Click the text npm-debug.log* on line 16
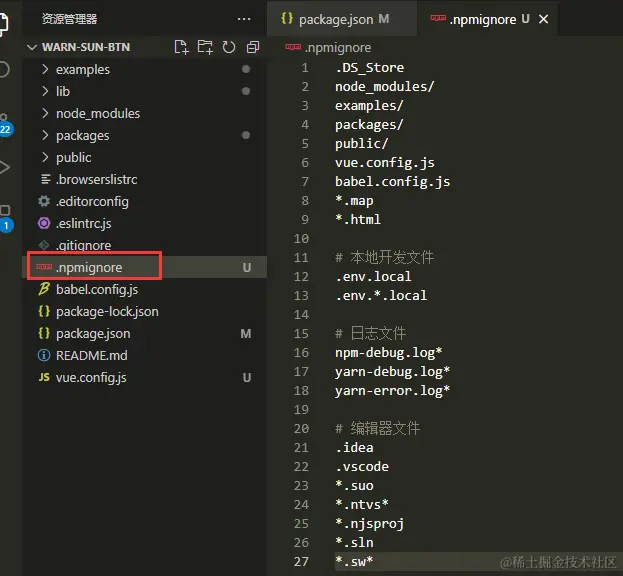This screenshot has height=576, width=623. tap(389, 353)
